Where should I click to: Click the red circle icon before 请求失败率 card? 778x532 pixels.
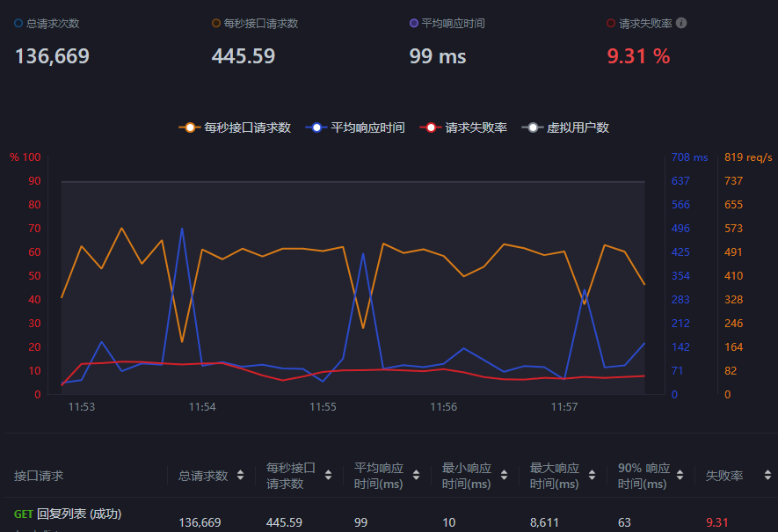pyautogui.click(x=611, y=24)
